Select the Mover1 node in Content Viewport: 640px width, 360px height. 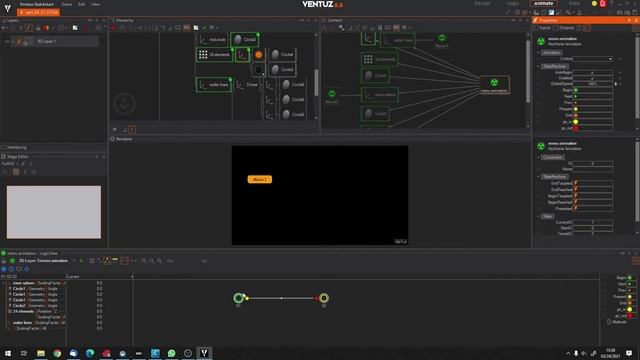[442, 40]
